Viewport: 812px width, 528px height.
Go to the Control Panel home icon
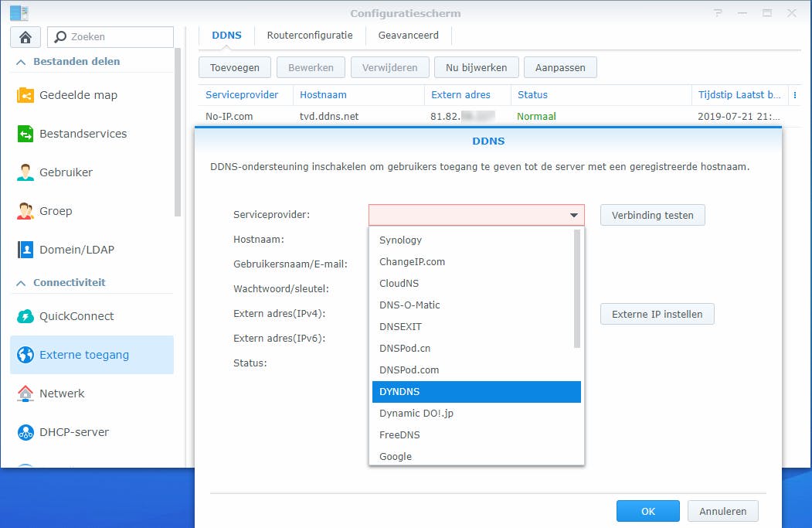[25, 37]
